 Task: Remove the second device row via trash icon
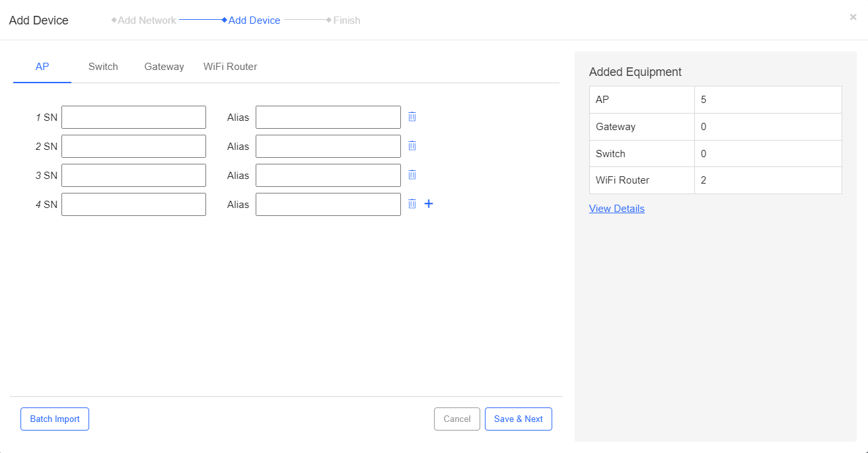(x=412, y=146)
